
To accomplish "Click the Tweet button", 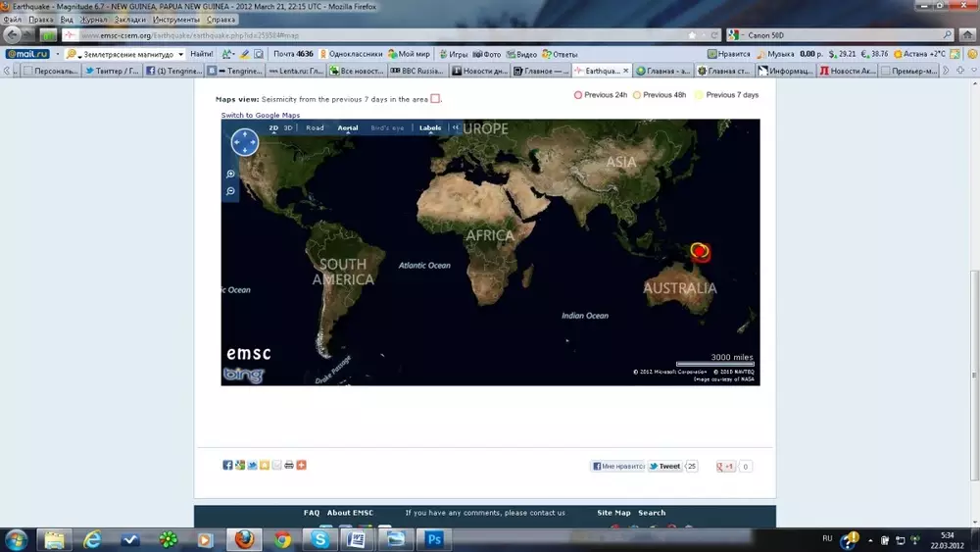I will [665, 467].
